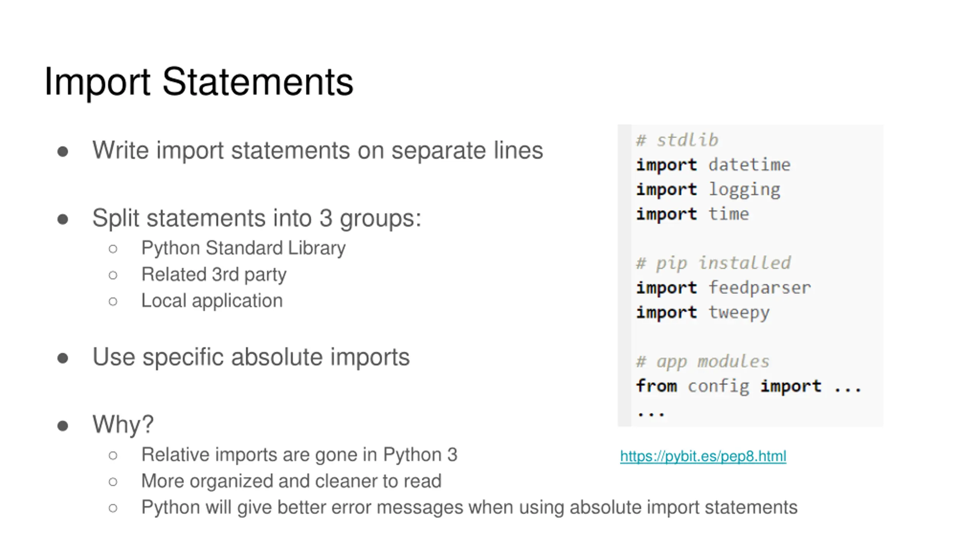Click the 'better error messages' bullet line
The image size is (980, 551).
[469, 507]
